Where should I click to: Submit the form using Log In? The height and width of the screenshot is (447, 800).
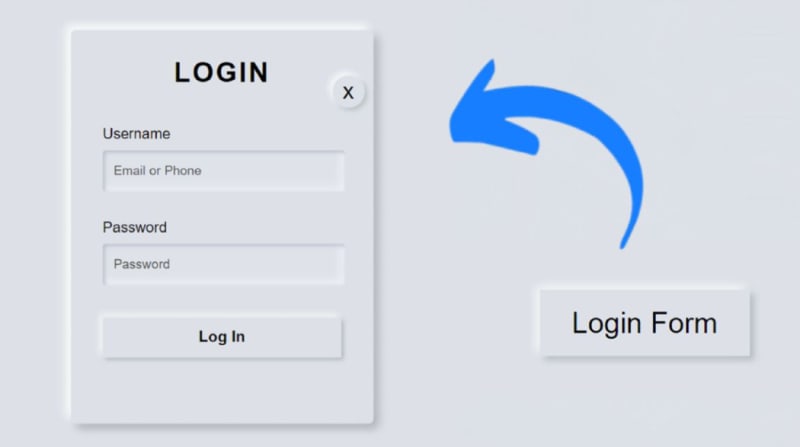coord(222,337)
